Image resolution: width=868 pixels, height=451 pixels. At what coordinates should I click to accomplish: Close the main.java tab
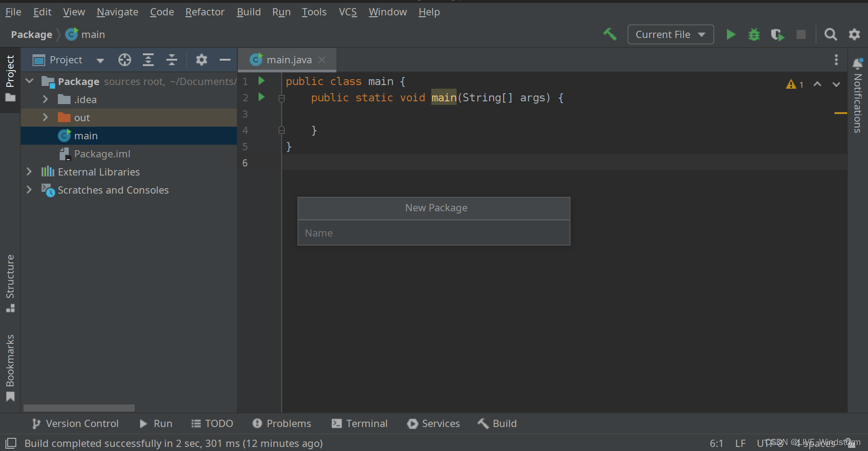pyautogui.click(x=322, y=60)
